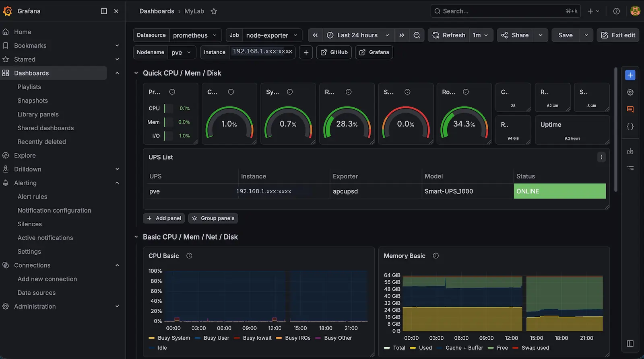Open the Datasource prometheus dropdown
644x359 pixels.
(x=195, y=35)
